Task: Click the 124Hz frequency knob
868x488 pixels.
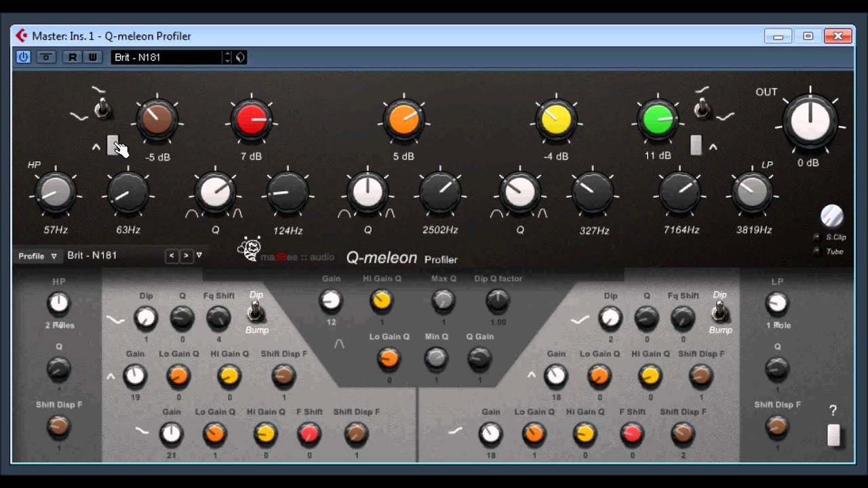Action: click(x=288, y=193)
